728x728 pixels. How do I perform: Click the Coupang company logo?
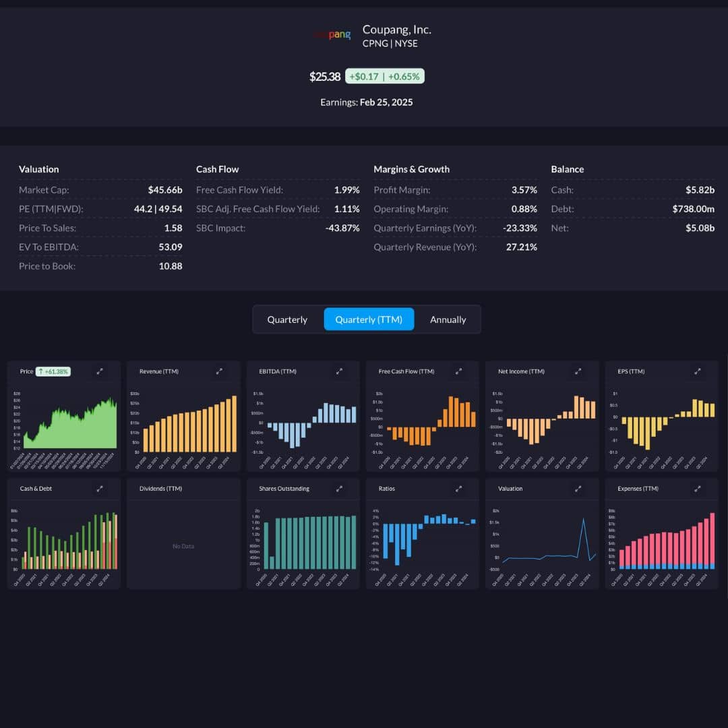[x=332, y=35]
